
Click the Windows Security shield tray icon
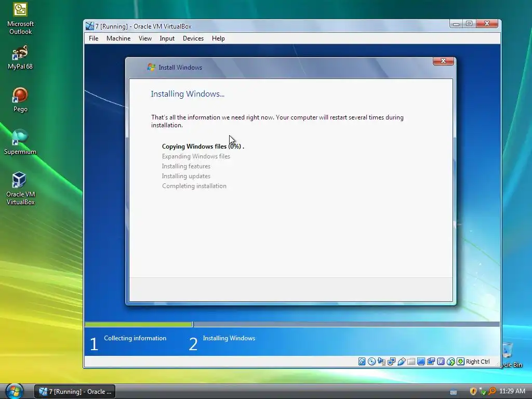[x=473, y=391]
